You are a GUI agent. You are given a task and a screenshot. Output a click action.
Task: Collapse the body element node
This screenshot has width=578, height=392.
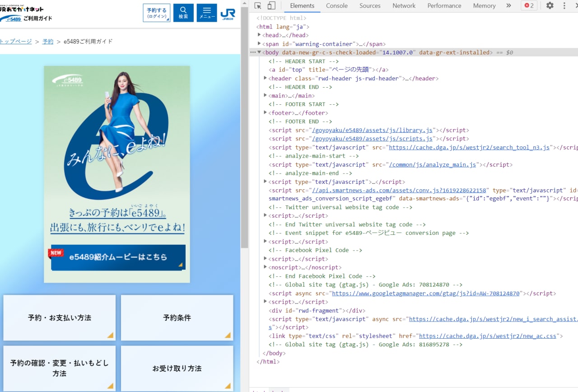(259, 52)
